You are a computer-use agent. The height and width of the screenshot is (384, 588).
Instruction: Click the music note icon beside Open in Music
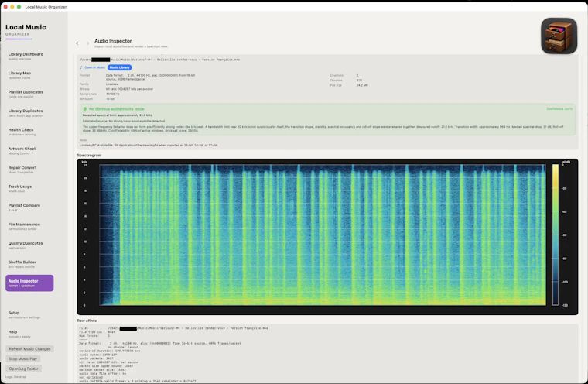(x=81, y=67)
